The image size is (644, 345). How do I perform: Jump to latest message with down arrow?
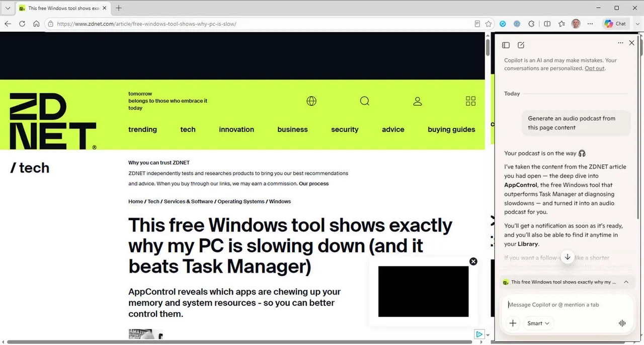568,257
